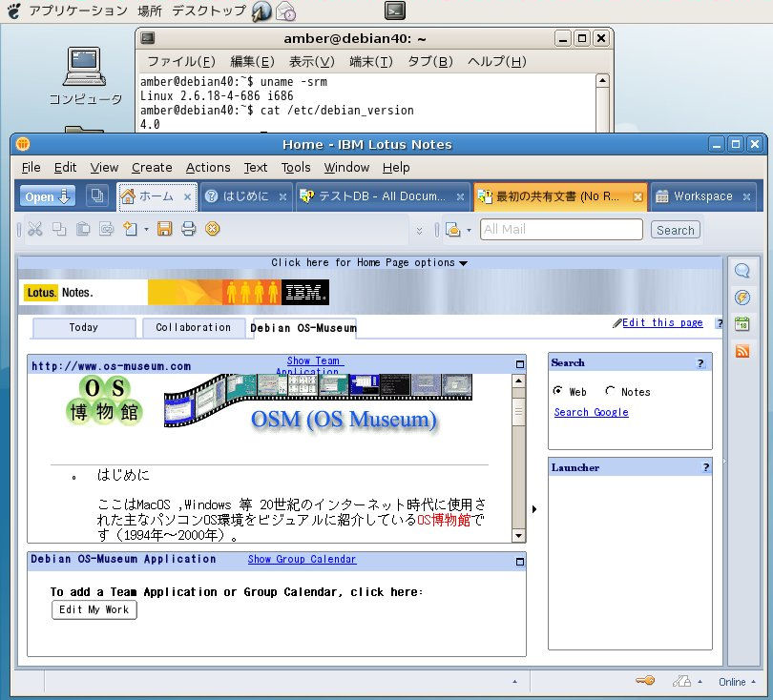Open terminal's 編集(E) menu

click(x=252, y=62)
